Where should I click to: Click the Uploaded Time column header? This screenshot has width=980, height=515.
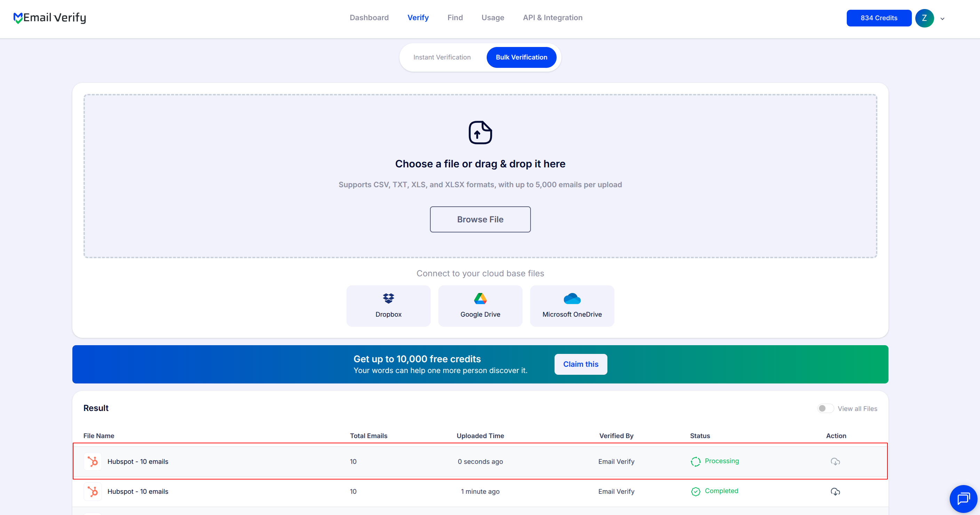(x=480, y=436)
